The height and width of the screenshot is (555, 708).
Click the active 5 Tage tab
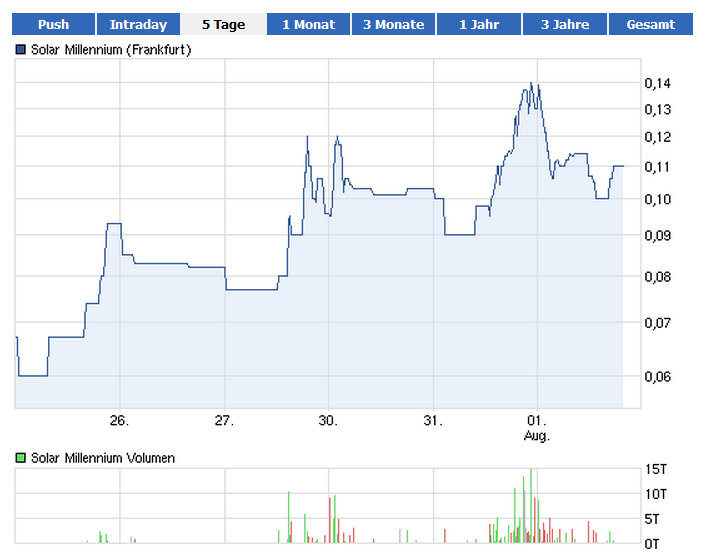coord(223,24)
